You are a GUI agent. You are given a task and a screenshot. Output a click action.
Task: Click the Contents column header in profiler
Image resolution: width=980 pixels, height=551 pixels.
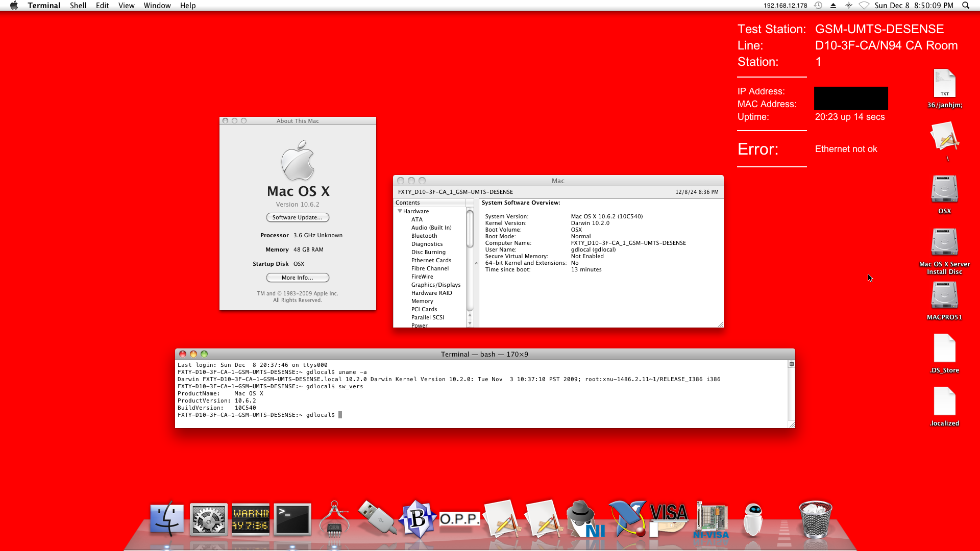point(430,203)
